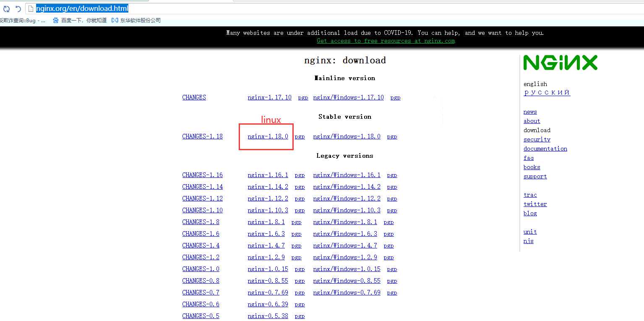
Task: Open the njs link in sidebar
Action: click(528, 241)
